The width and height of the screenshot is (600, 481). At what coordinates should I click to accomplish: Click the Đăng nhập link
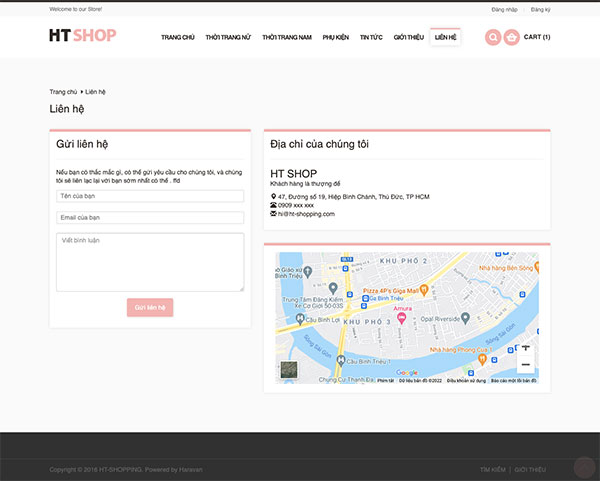click(x=504, y=10)
